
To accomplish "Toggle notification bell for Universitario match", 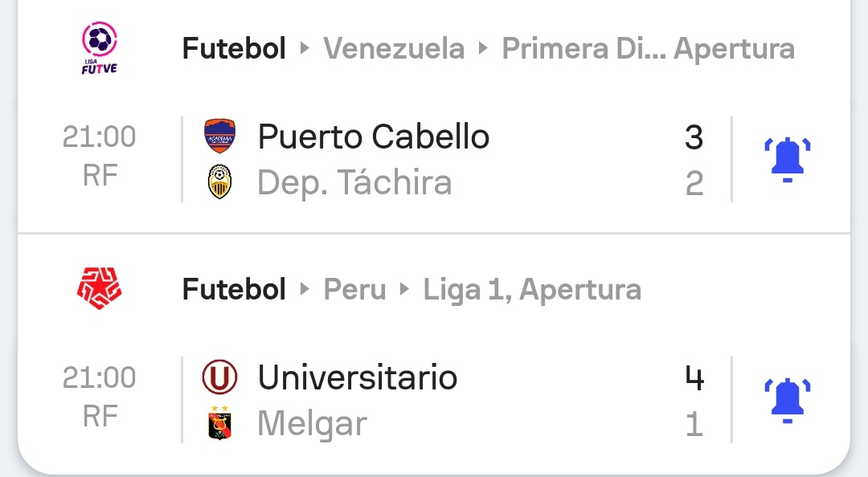I will pos(787,400).
